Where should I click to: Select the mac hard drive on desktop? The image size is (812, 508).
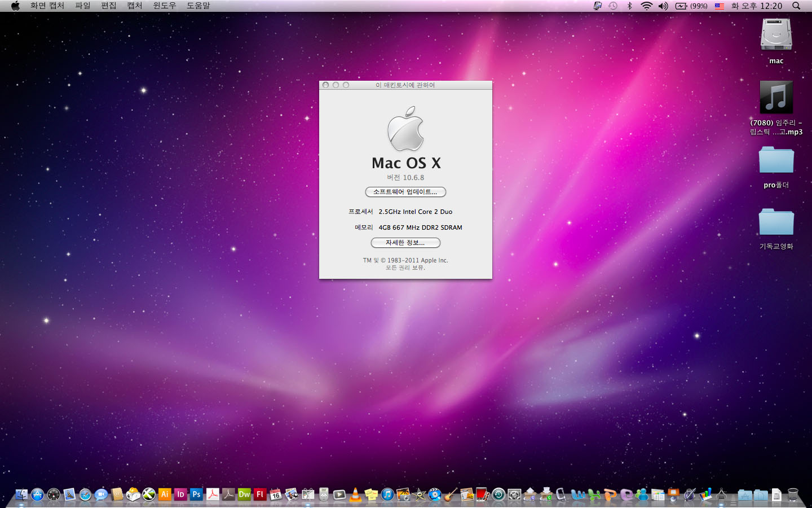pyautogui.click(x=776, y=35)
